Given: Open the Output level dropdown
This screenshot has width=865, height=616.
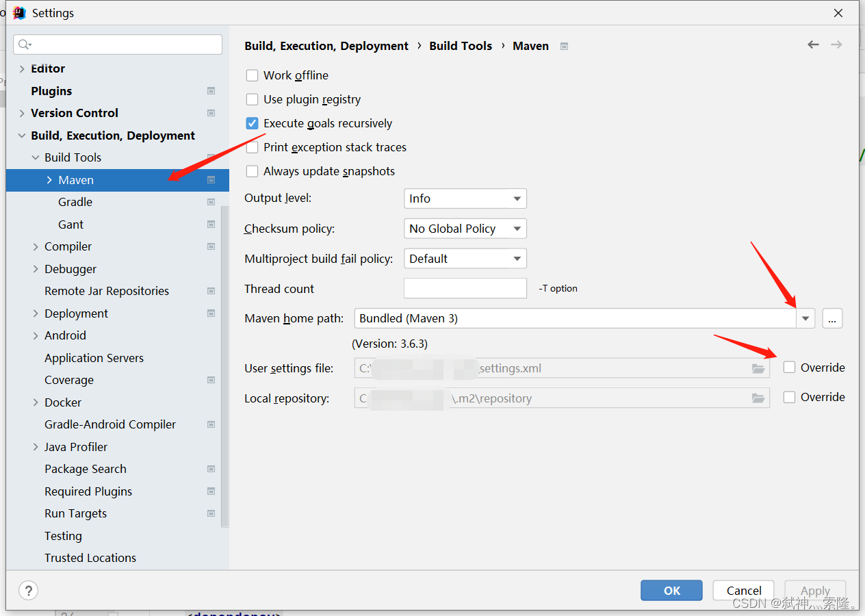Looking at the screenshot, I should click(x=465, y=198).
